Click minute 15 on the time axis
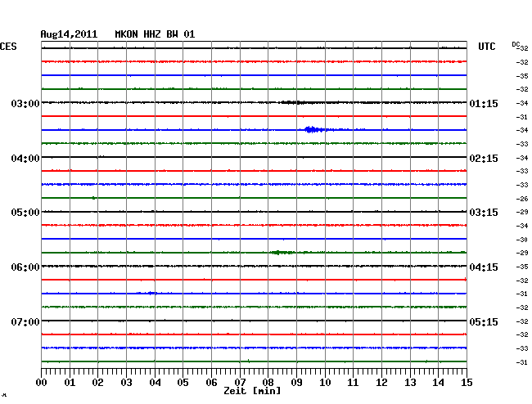 click(x=467, y=383)
